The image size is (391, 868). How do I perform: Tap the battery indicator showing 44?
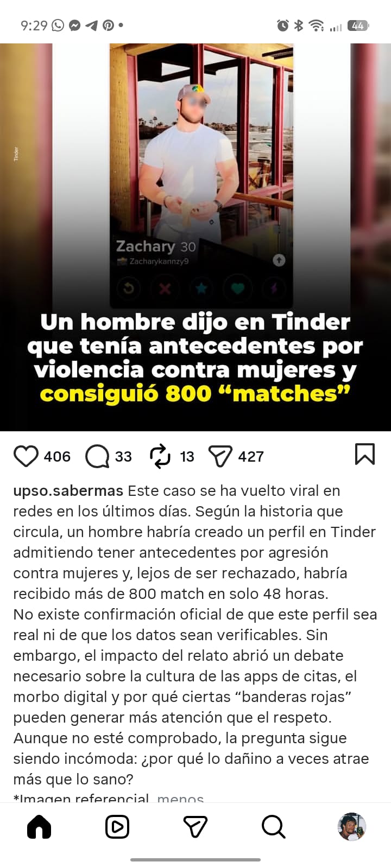pos(358,25)
